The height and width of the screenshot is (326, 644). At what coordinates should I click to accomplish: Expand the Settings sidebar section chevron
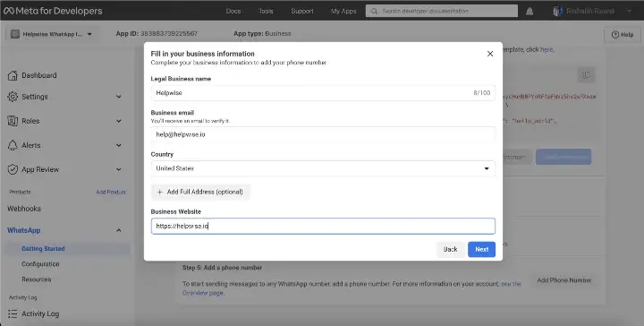coord(119,97)
